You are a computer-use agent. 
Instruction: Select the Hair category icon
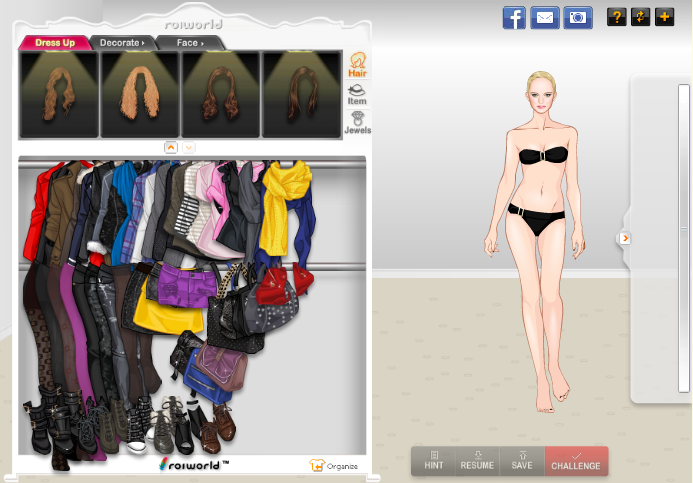357,65
